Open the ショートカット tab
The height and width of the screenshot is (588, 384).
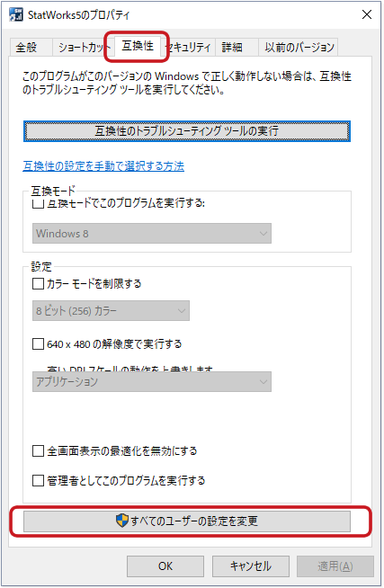tap(83, 48)
